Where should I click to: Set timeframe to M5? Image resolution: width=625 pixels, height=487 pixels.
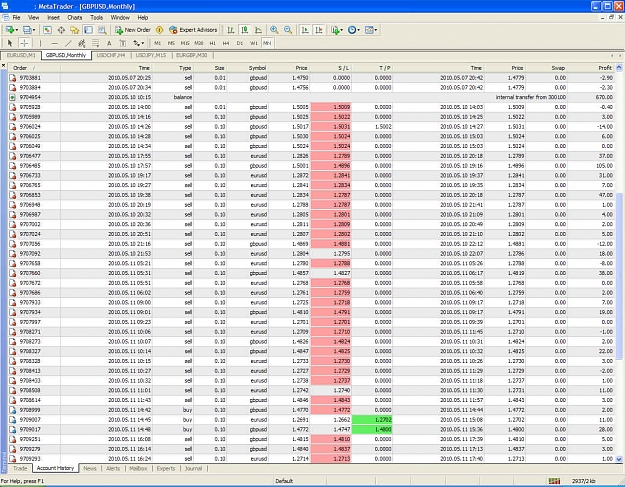(171, 43)
